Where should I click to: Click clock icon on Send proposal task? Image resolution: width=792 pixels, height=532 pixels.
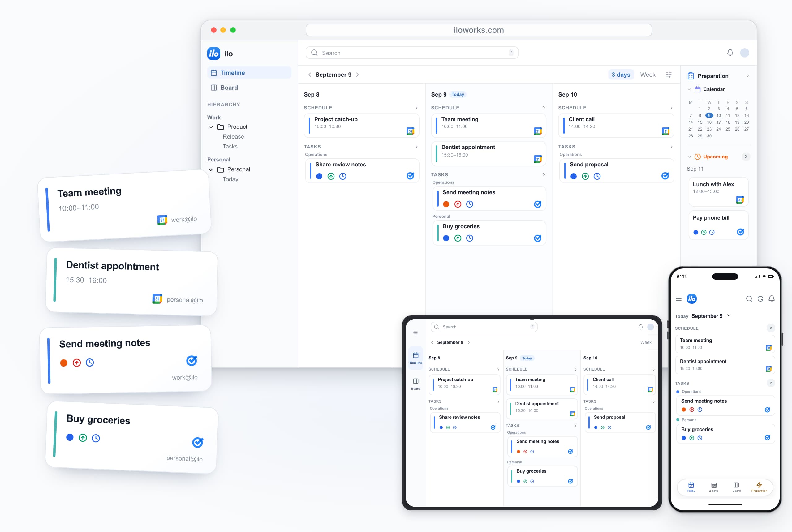point(597,176)
